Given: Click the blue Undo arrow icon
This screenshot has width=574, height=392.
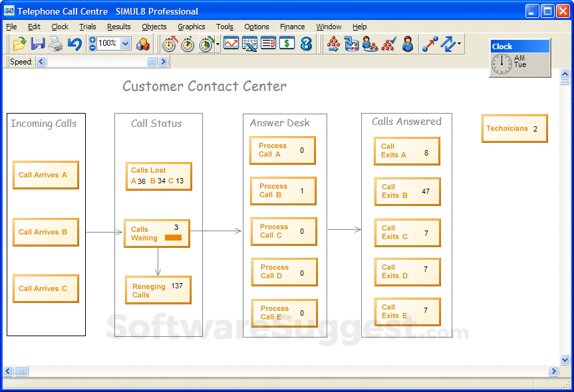Looking at the screenshot, I should (x=74, y=44).
